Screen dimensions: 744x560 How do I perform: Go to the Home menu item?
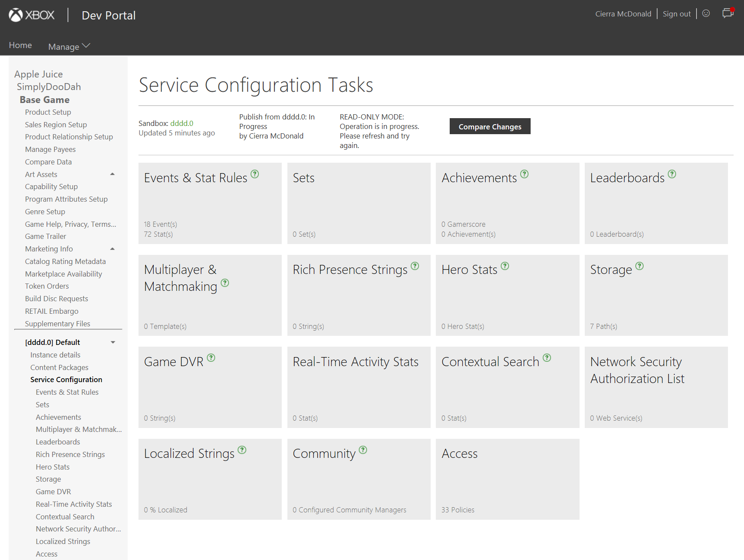tap(20, 45)
